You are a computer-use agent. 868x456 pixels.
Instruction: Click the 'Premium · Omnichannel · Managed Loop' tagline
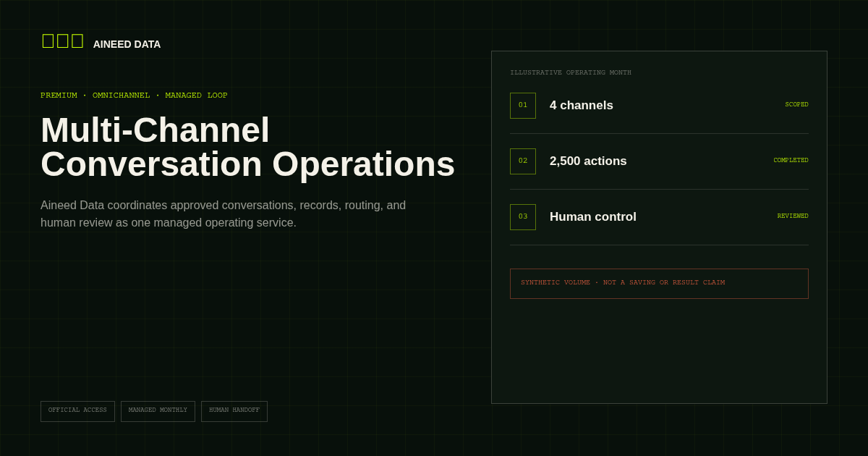pyautogui.click(x=134, y=96)
